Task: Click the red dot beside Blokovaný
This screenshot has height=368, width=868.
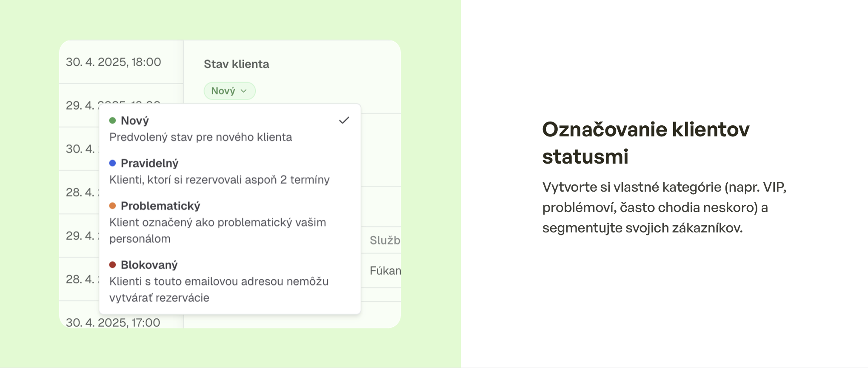Action: pos(112,264)
